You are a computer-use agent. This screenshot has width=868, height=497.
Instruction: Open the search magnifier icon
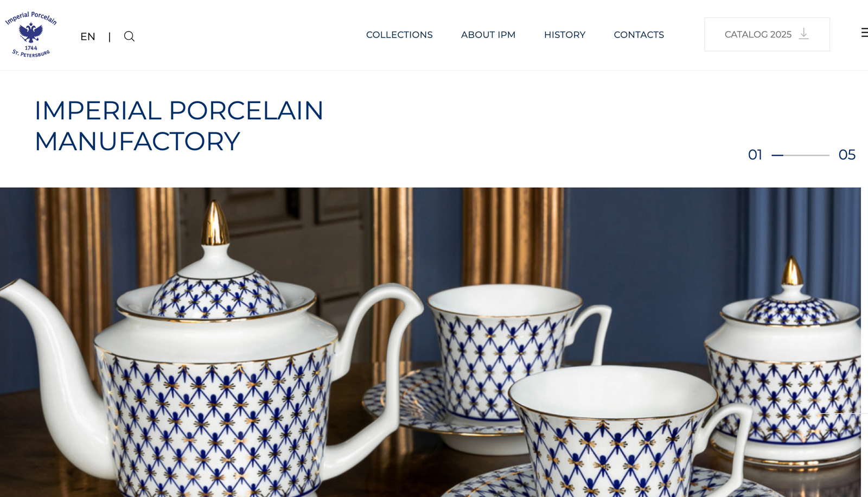(x=129, y=36)
